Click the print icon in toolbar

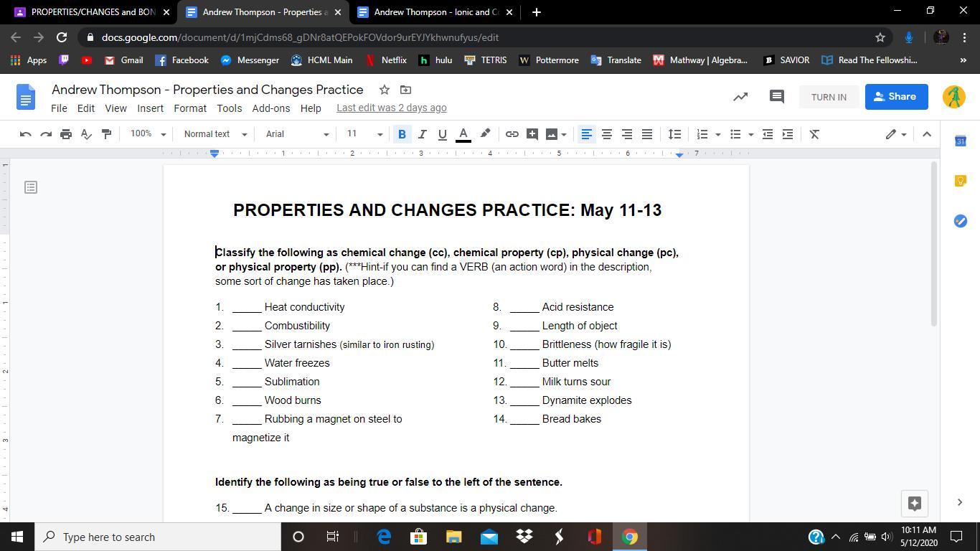66,134
